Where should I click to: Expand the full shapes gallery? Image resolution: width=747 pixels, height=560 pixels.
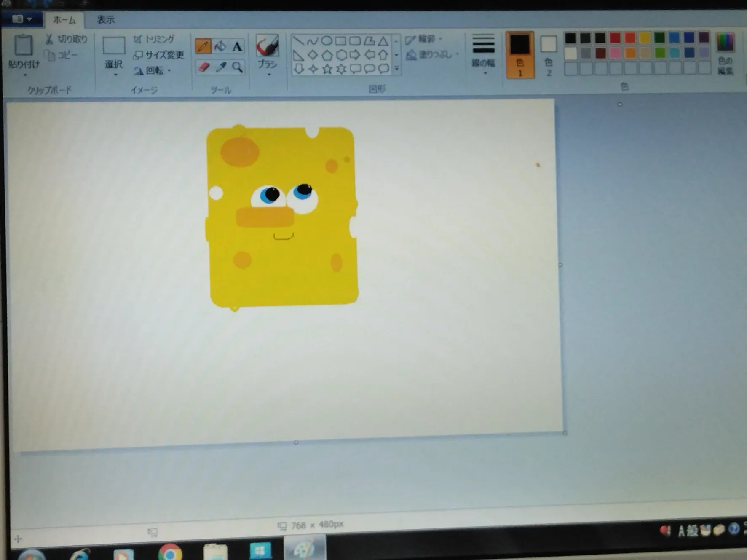(396, 68)
